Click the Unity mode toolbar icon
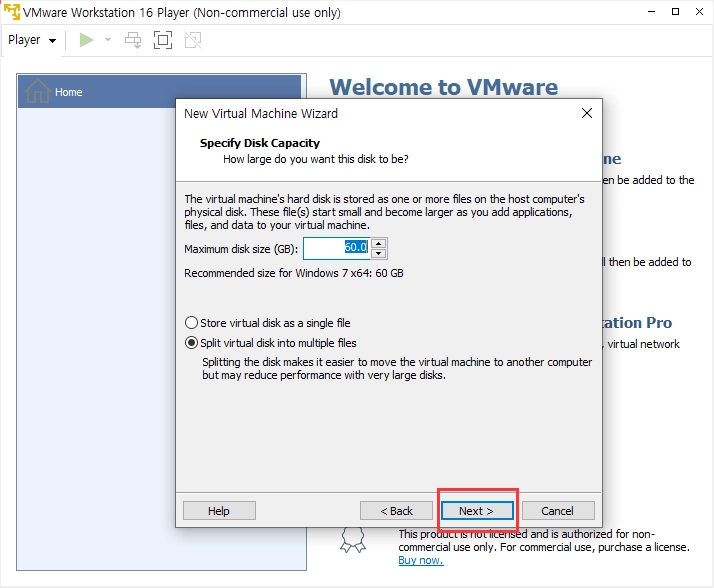Image resolution: width=714 pixels, height=588 pixels. point(193,40)
